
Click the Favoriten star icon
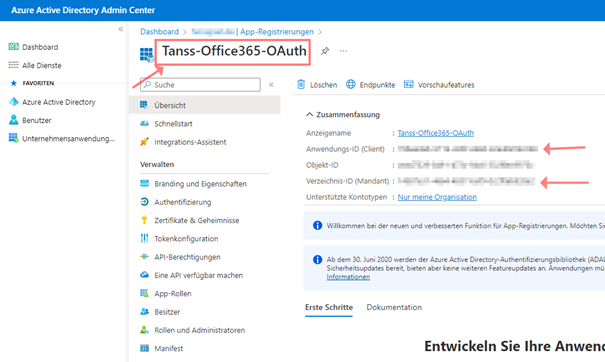tap(14, 83)
